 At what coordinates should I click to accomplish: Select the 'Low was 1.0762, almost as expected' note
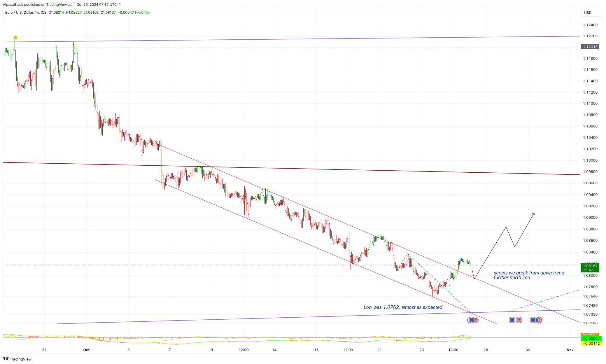pyautogui.click(x=403, y=307)
